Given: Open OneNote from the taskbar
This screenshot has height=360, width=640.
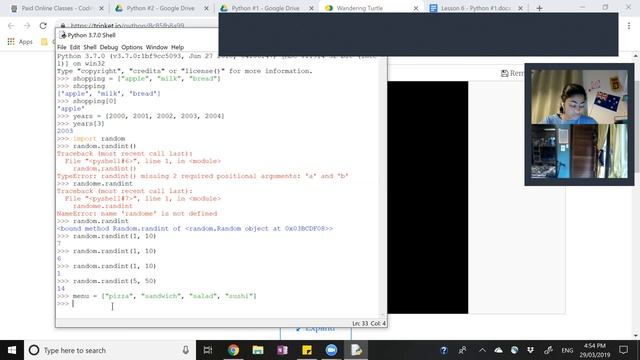Looking at the screenshot, I should (282, 350).
